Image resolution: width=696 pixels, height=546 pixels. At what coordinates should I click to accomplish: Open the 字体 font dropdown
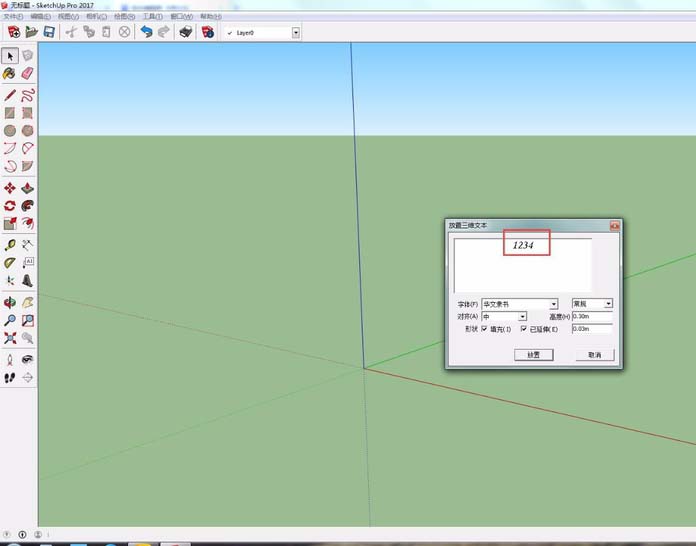553,304
